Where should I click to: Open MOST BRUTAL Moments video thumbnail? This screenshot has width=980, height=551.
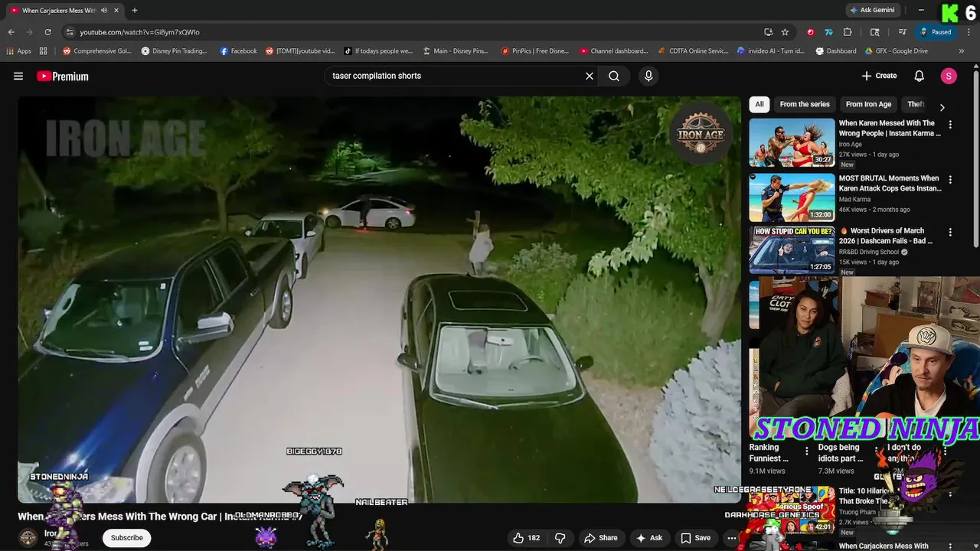tap(792, 197)
